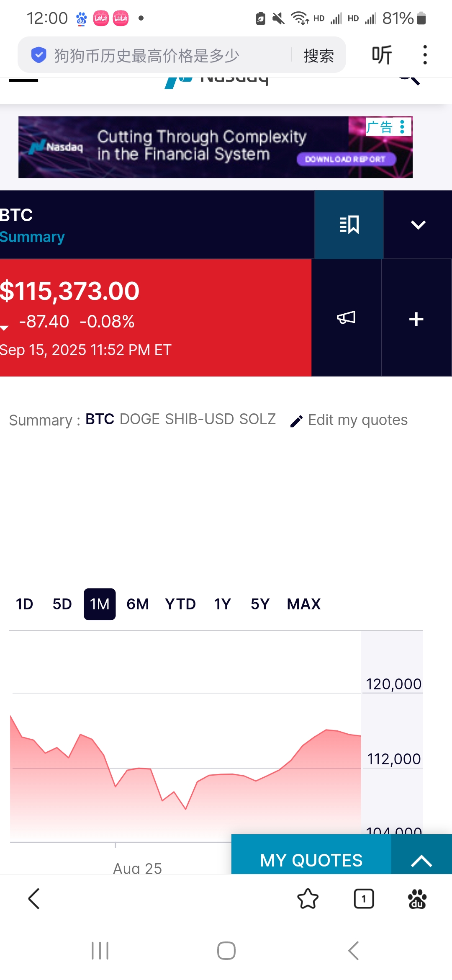Tap the bookmark list icon beside BTC
The height and width of the screenshot is (980, 452).
349,224
